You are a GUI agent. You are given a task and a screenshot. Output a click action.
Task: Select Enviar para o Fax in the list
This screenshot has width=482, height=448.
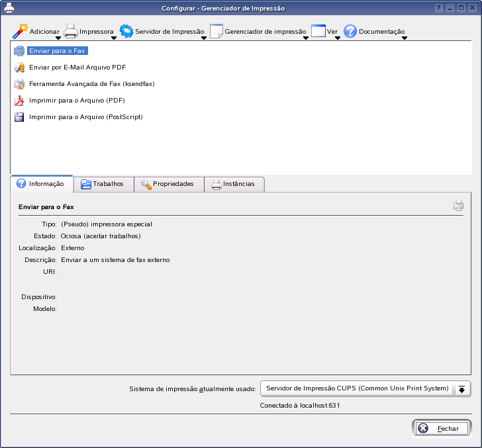(58, 51)
